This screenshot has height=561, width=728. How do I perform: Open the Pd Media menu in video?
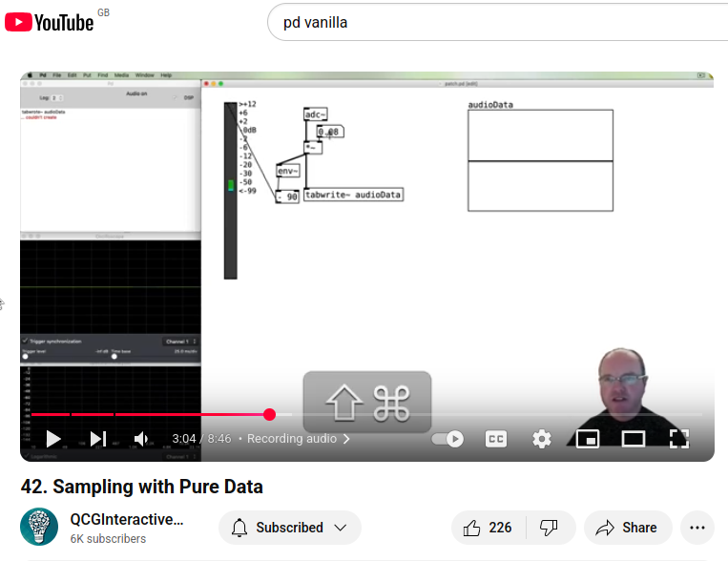point(121,75)
